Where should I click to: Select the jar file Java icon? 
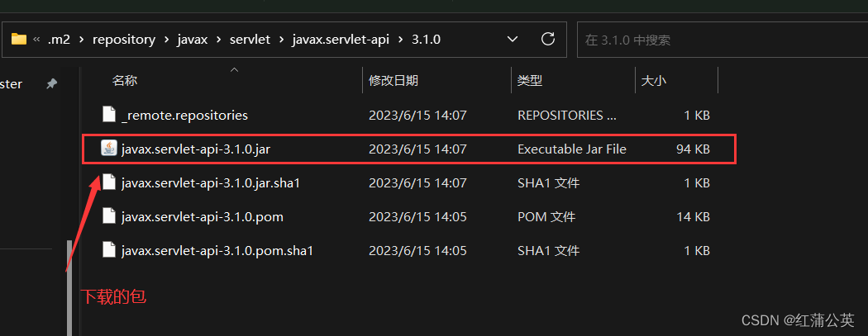[109, 149]
